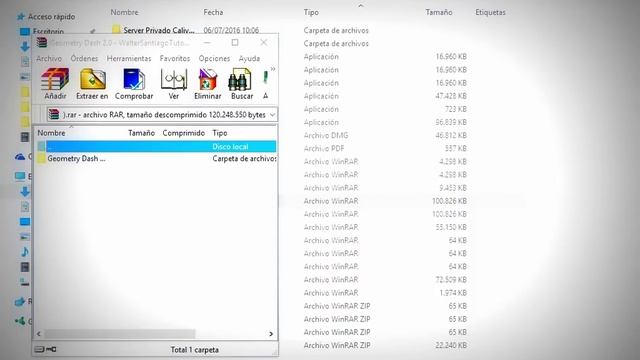Image resolution: width=640 pixels, height=360 pixels.
Task: Open the Herramientas menu
Action: pyautogui.click(x=129, y=58)
